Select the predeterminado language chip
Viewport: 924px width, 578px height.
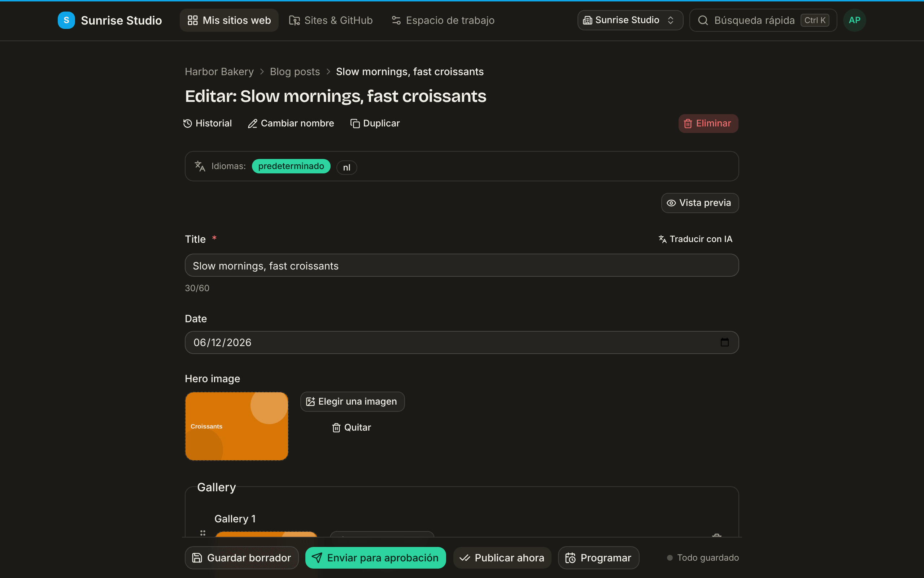coord(291,166)
